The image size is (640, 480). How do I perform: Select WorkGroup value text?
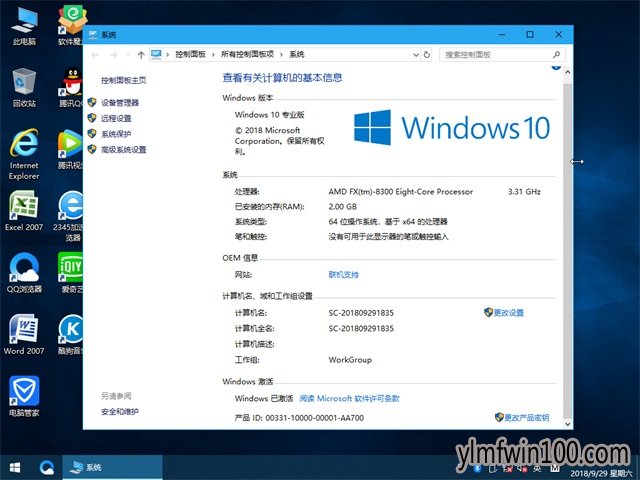(x=350, y=360)
